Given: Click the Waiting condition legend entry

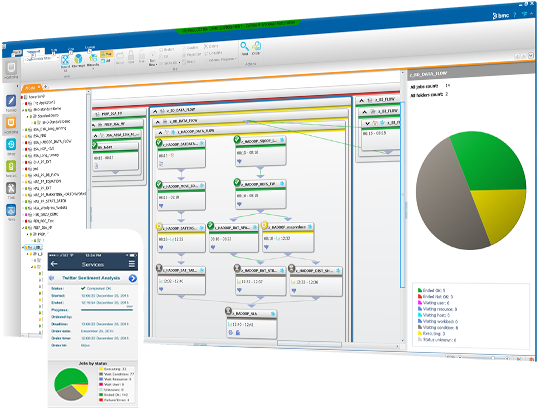Looking at the screenshot, I should click(438, 327).
